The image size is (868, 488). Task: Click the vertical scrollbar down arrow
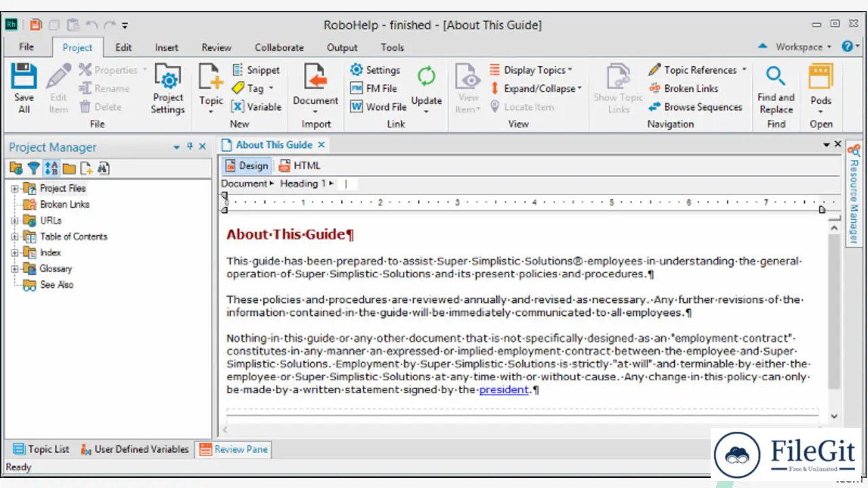click(x=834, y=417)
